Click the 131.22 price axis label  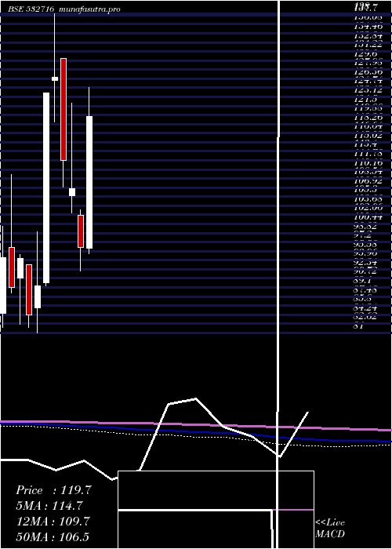coord(368,43)
